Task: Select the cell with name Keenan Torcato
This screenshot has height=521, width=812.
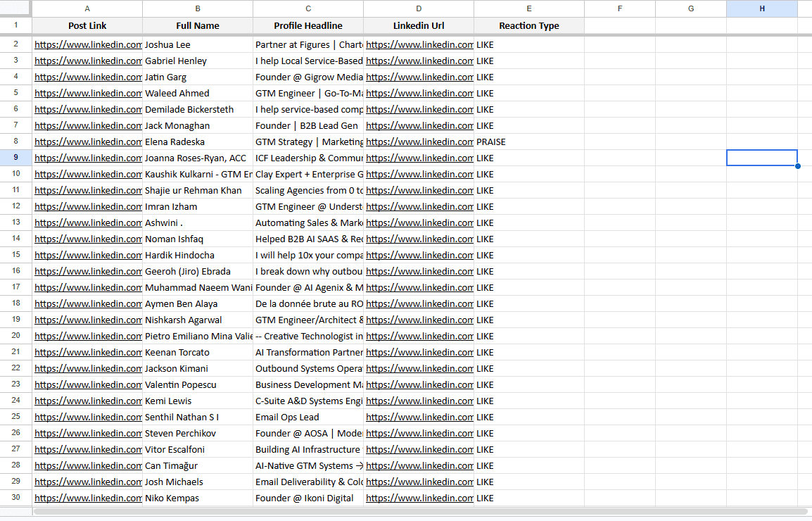Action: [198, 352]
